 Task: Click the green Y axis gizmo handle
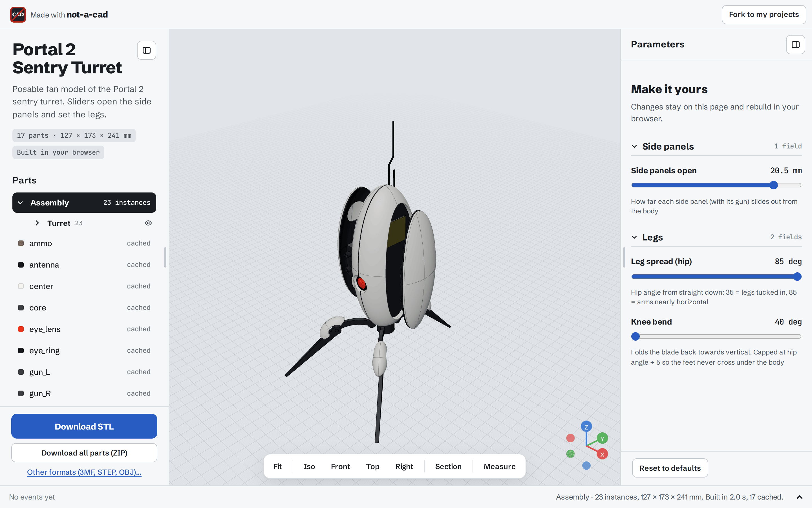[x=602, y=439]
